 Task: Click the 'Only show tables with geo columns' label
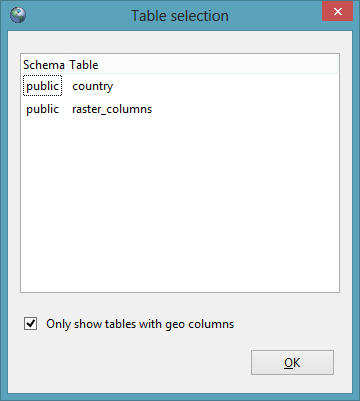(x=140, y=324)
